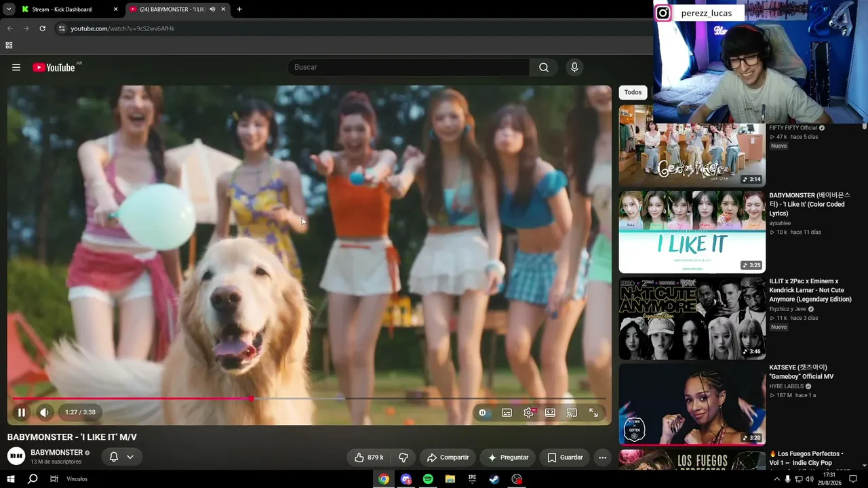
Task: Start voice search with the microphone
Action: (574, 67)
